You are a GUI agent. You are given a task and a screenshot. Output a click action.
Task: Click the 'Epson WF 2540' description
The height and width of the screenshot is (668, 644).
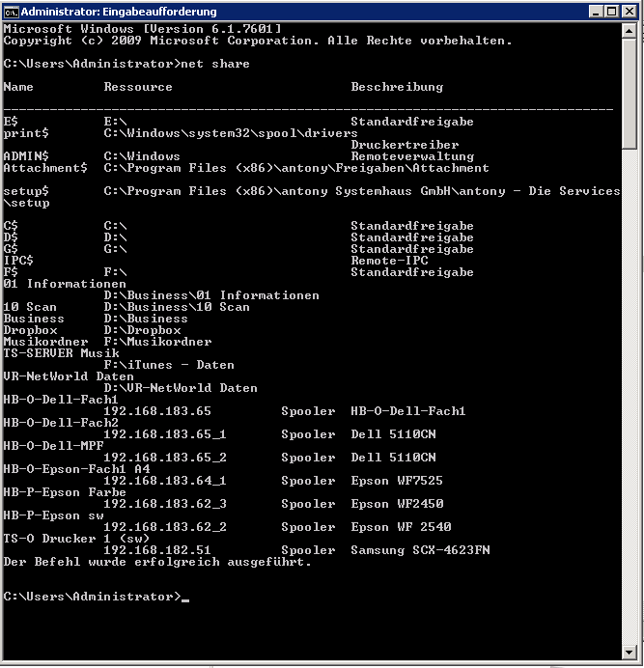tap(401, 527)
